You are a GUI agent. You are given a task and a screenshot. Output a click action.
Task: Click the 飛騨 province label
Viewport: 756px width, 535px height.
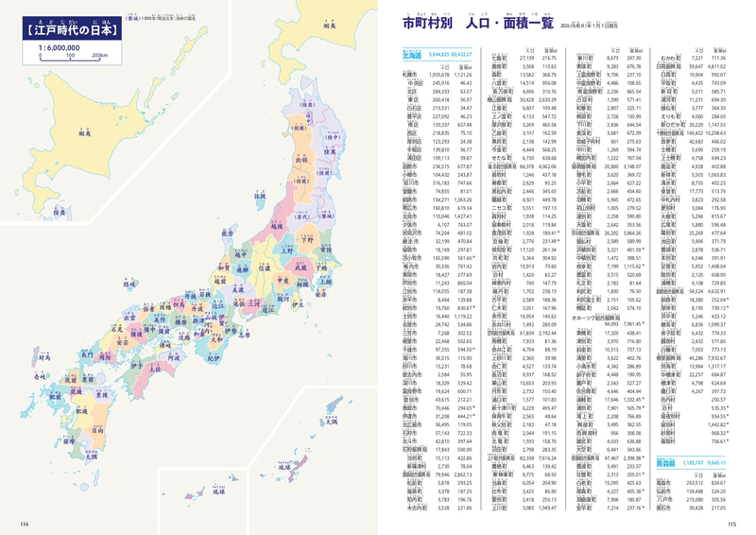(x=242, y=269)
